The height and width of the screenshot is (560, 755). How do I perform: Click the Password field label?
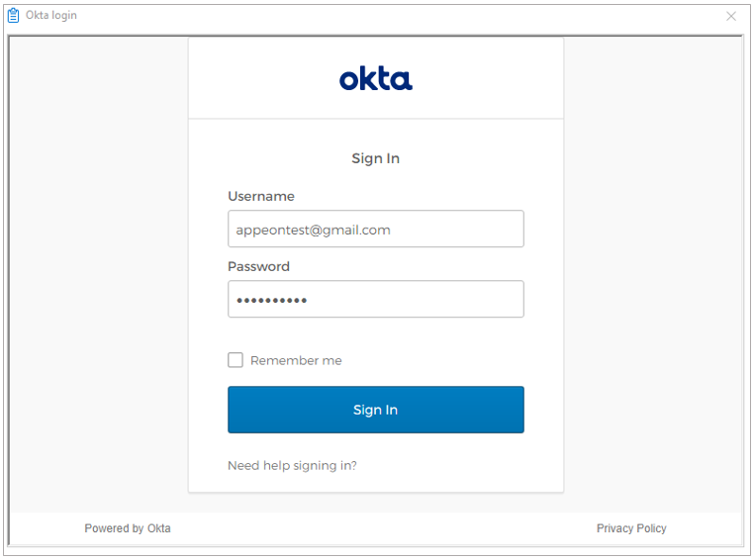coord(258,266)
